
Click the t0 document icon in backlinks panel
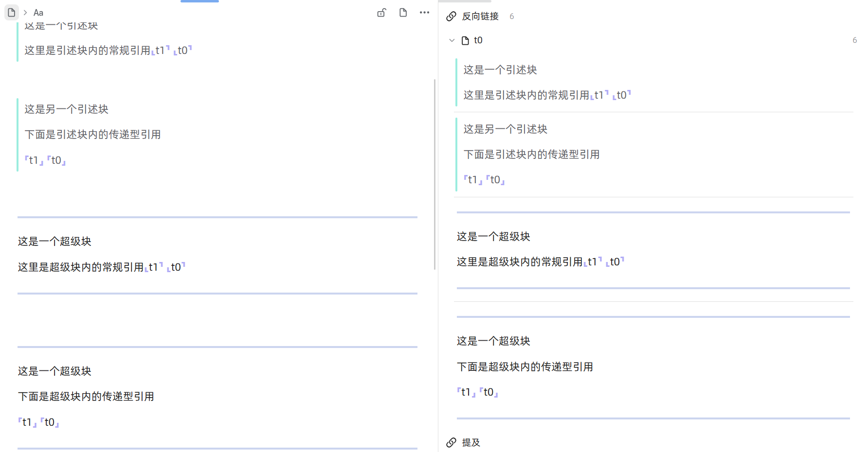(464, 40)
